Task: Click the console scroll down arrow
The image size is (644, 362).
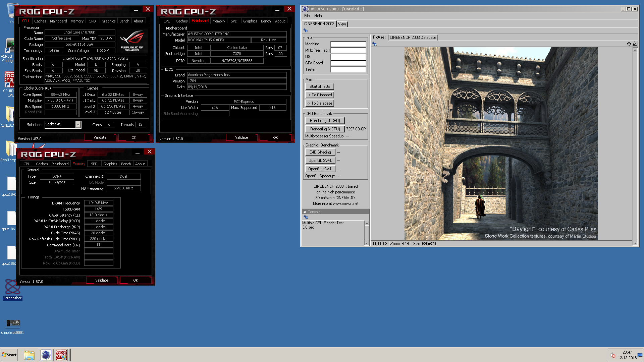Action: (x=367, y=243)
